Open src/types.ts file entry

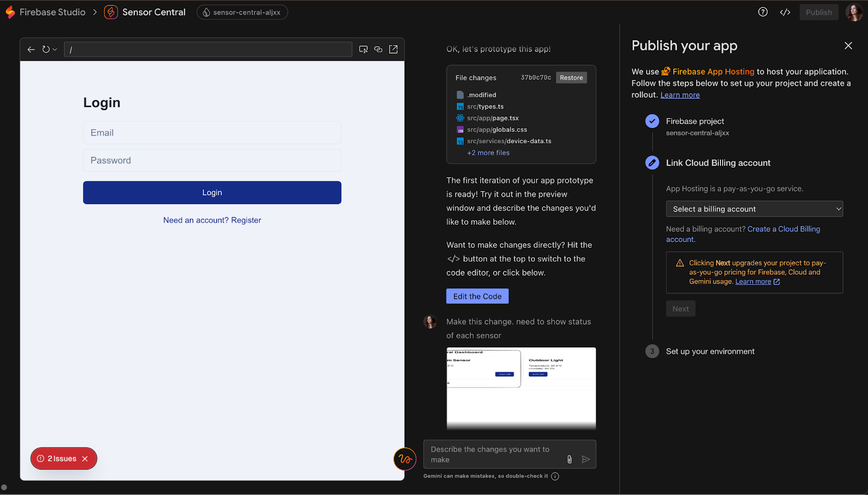coord(480,106)
